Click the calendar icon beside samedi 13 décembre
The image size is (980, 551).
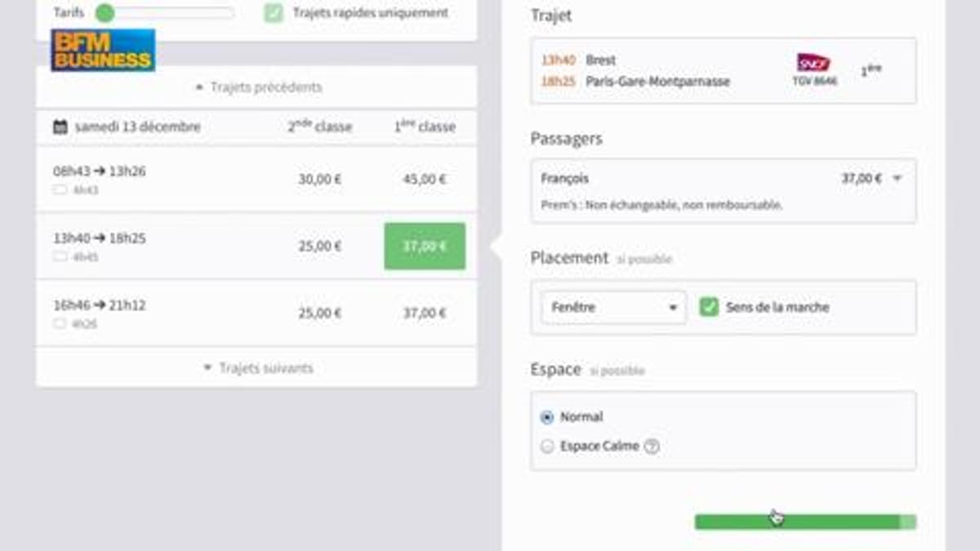pos(60,127)
